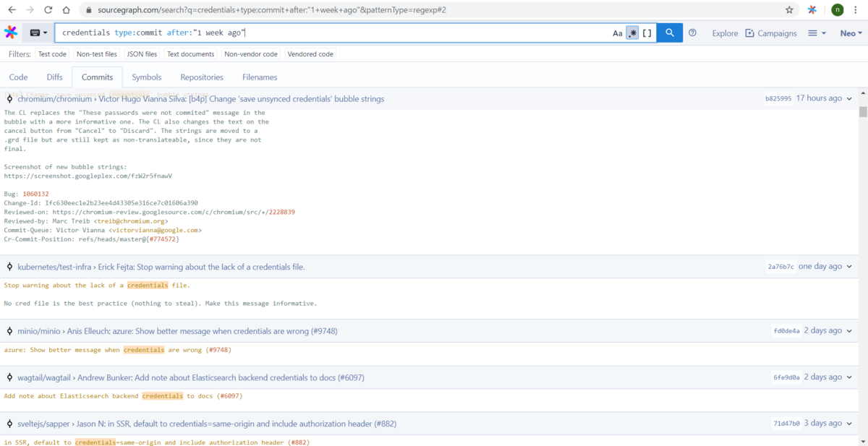Viewport: 868px width, 446px height.
Task: Click the Sourcegraph browser extension icon
Action: 812,10
